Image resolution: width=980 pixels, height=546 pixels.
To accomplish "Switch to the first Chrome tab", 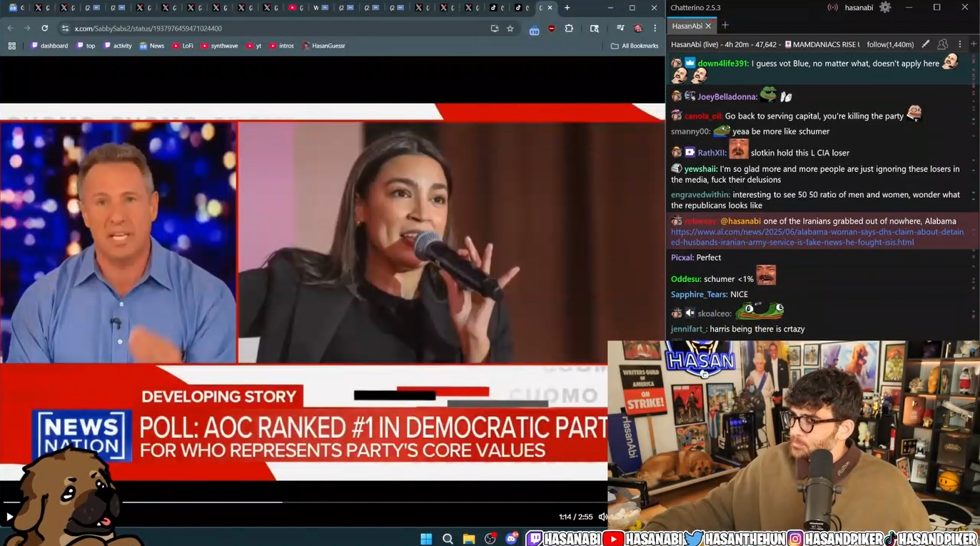I will coord(17,8).
